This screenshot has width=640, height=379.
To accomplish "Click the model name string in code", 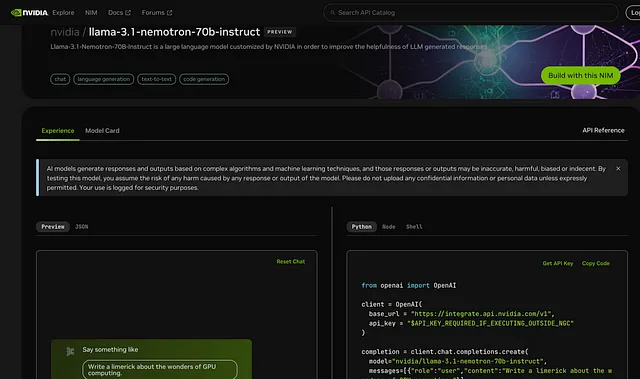I will click(467, 361).
